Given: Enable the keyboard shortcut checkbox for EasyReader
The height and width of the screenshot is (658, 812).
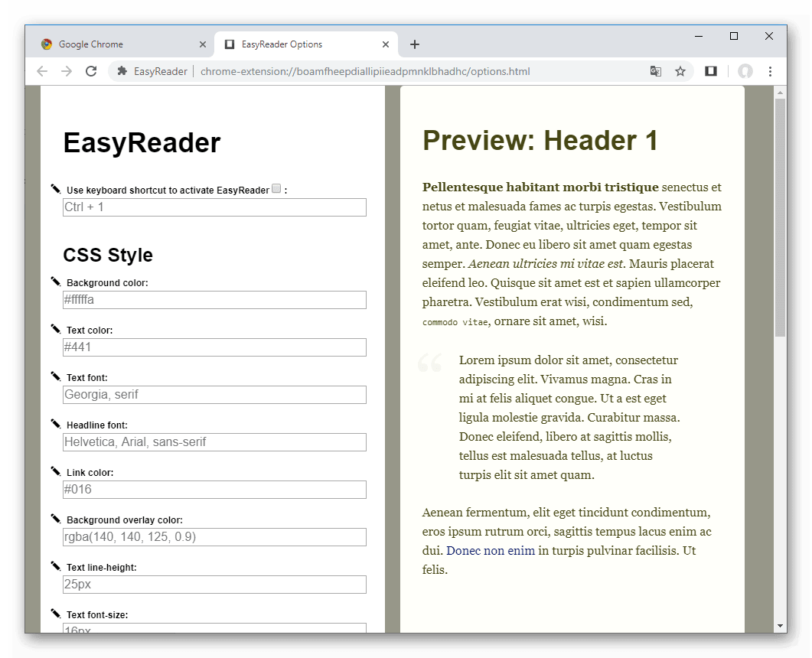Looking at the screenshot, I should (276, 189).
